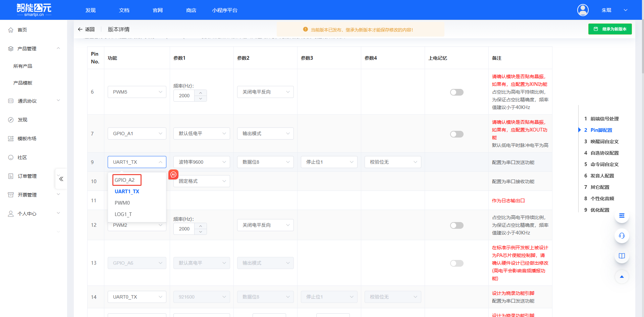
Task: Toggle power-on memory for pin 12
Action: pos(457,225)
